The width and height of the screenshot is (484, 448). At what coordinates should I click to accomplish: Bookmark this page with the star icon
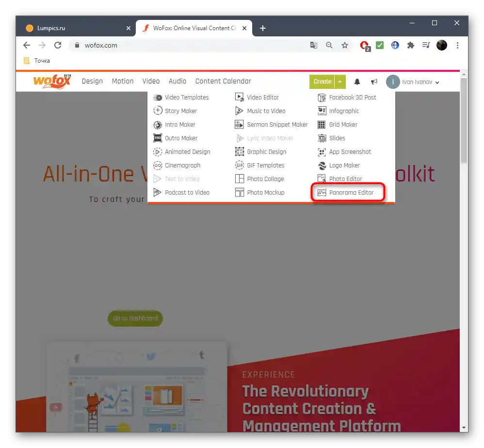pos(345,46)
